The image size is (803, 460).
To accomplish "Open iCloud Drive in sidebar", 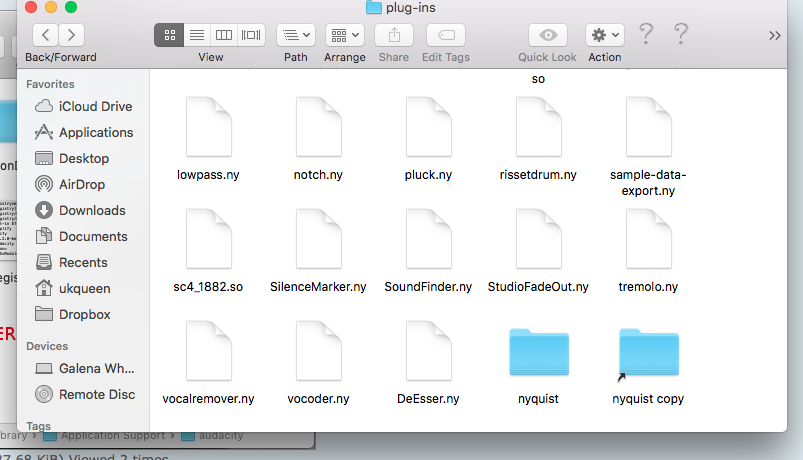I will tap(95, 106).
